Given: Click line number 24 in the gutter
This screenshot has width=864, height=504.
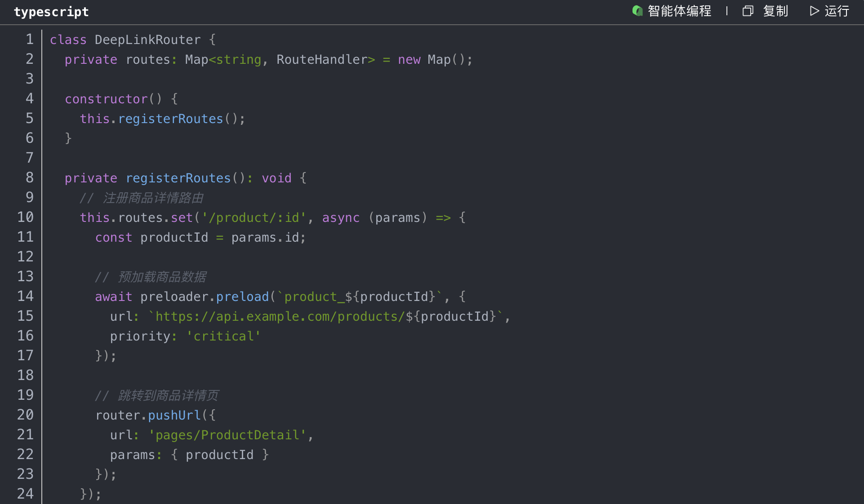Looking at the screenshot, I should click(26, 494).
